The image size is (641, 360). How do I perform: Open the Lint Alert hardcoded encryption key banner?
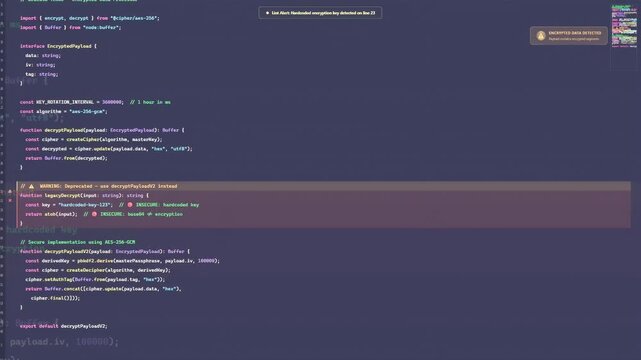click(320, 13)
